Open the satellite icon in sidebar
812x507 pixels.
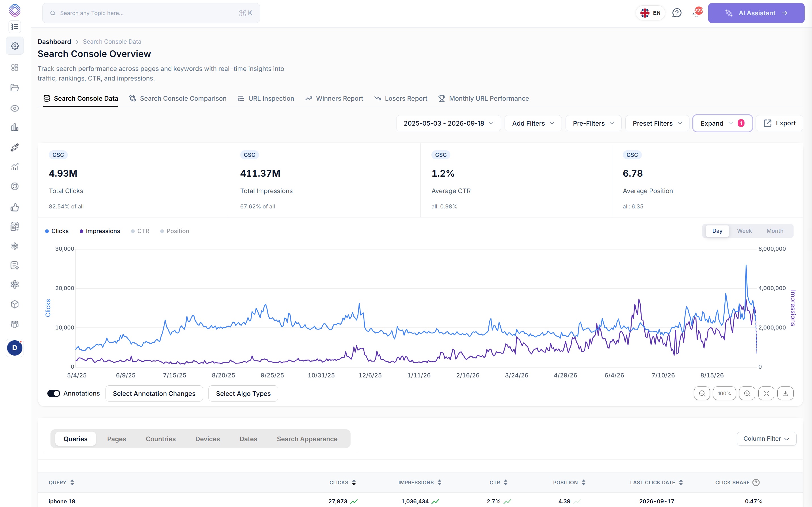click(15, 147)
